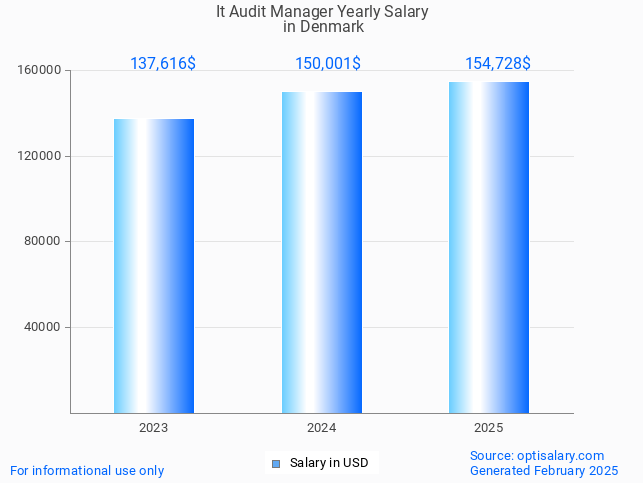Click the For informational use only note
This screenshot has width=643, height=483.
tap(87, 470)
